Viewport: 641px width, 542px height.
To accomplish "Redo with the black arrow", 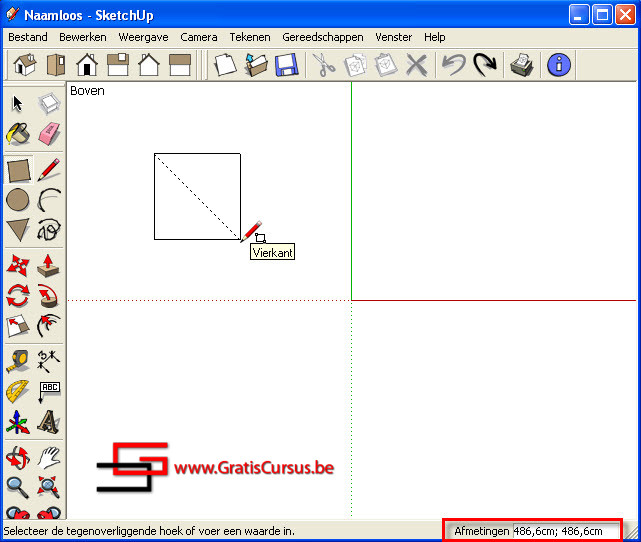I will click(485, 65).
